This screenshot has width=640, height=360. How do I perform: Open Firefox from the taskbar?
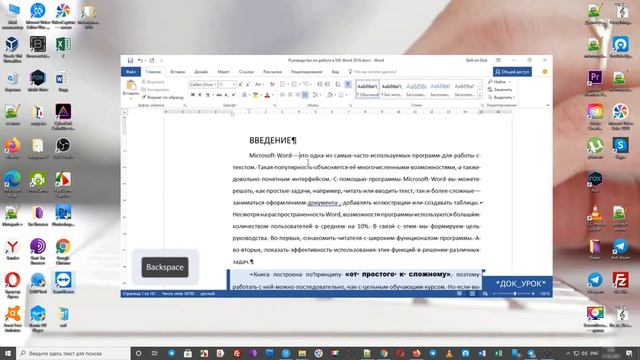click(x=416, y=353)
